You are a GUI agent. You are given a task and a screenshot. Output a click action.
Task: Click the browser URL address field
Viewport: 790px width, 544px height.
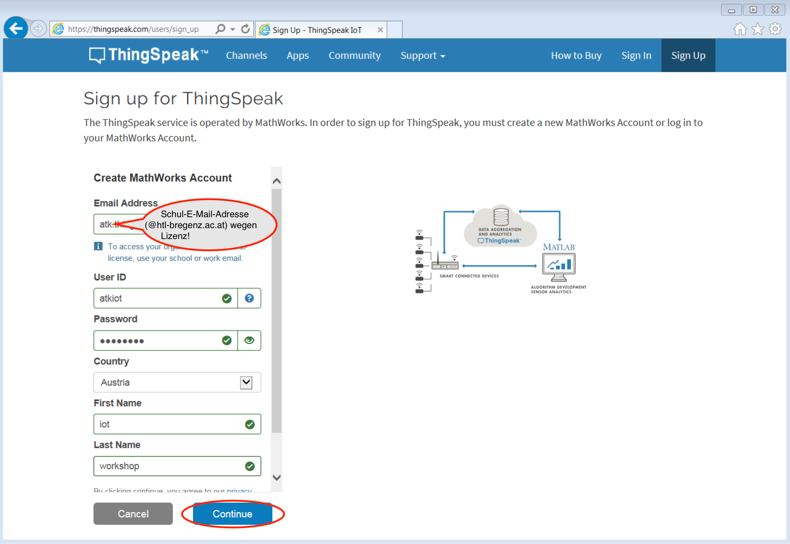(x=134, y=29)
